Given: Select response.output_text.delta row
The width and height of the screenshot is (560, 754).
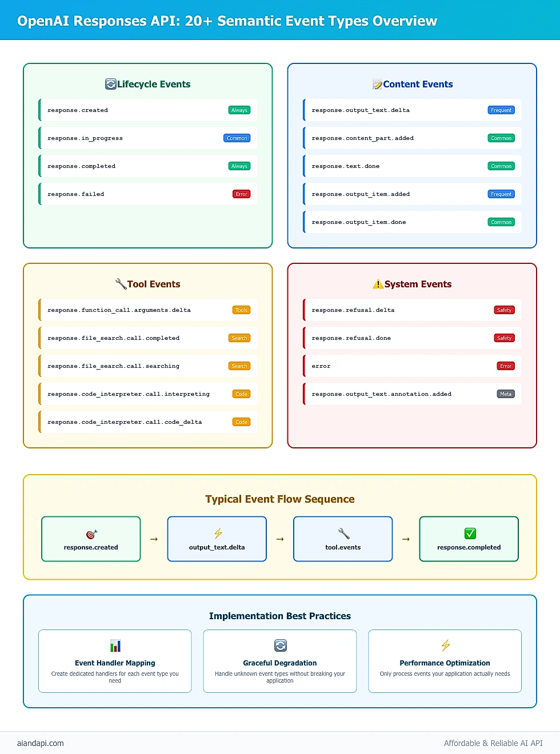Looking at the screenshot, I should point(412,110).
